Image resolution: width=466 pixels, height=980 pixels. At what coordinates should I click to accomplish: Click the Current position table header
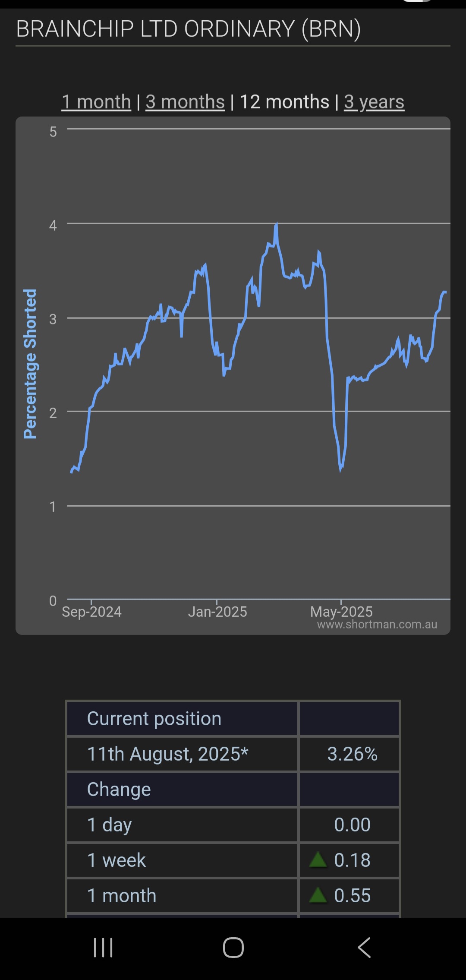tap(154, 719)
